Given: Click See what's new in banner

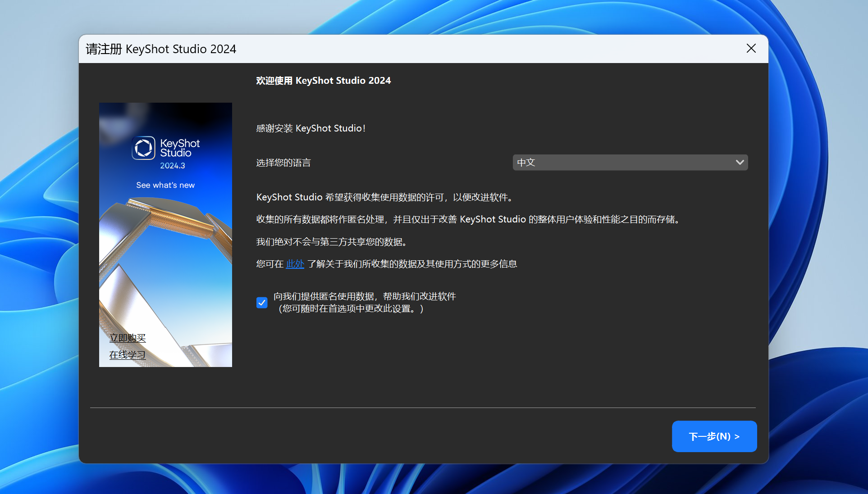Looking at the screenshot, I should click(165, 185).
